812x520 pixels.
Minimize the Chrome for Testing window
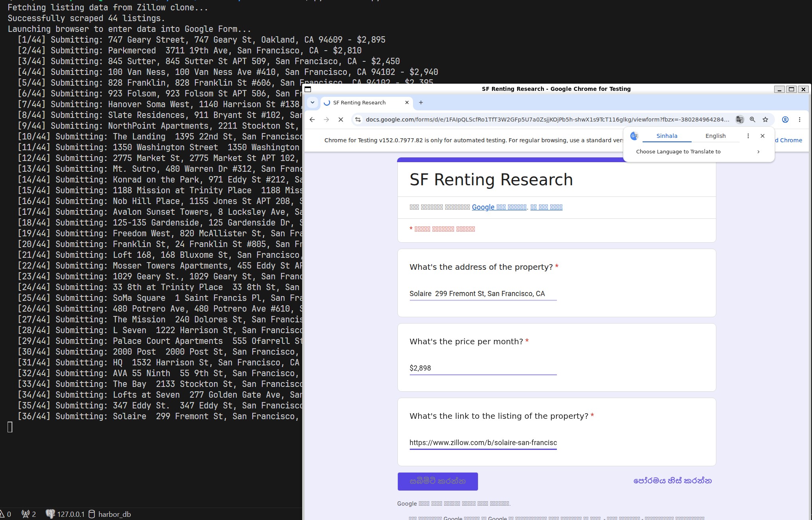click(x=779, y=89)
